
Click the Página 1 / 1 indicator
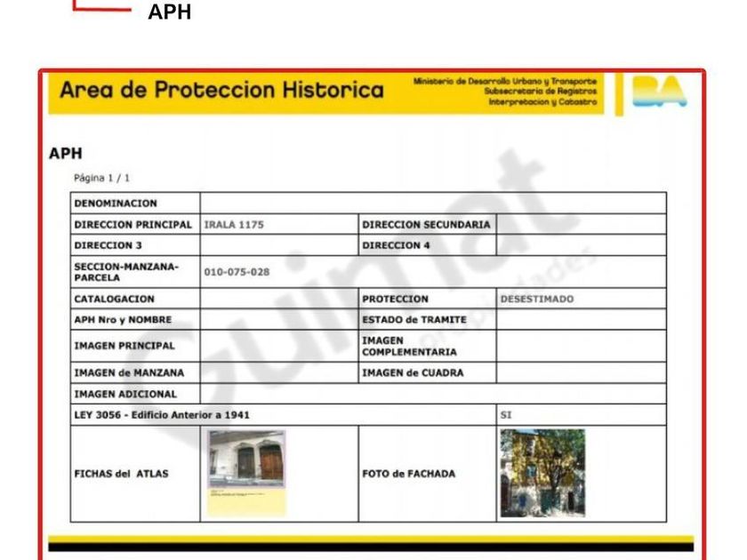click(x=101, y=178)
